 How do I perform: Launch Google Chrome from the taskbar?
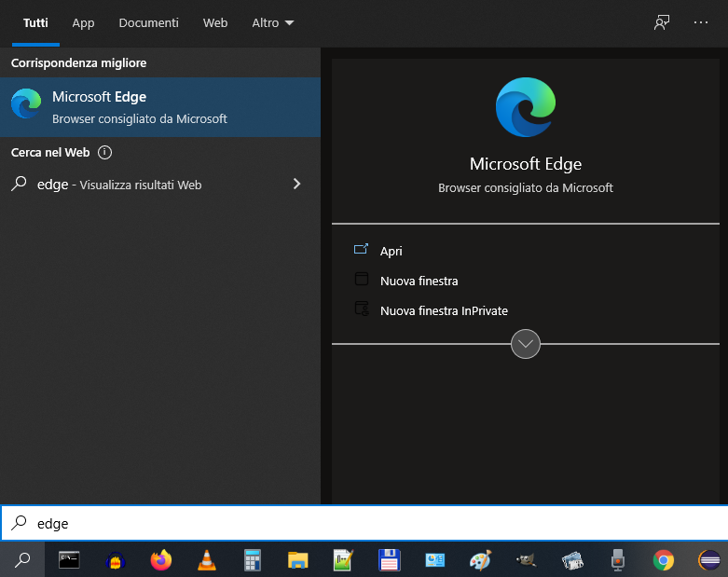[663, 560]
